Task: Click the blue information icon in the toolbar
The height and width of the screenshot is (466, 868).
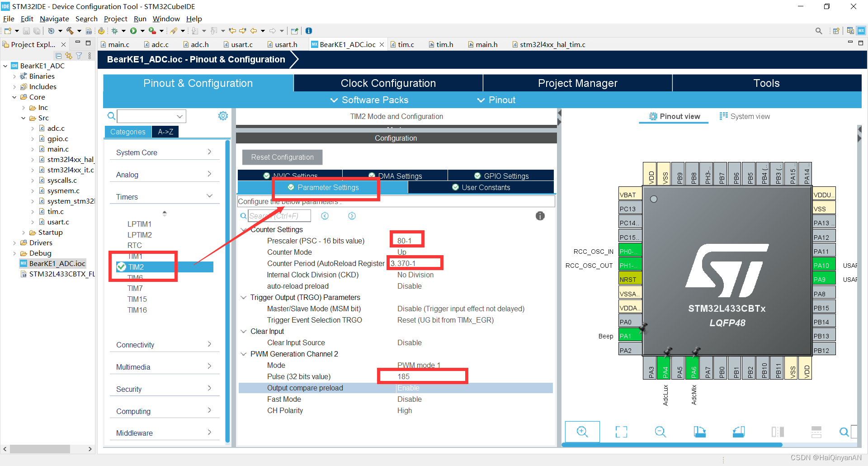Action: pyautogui.click(x=309, y=31)
